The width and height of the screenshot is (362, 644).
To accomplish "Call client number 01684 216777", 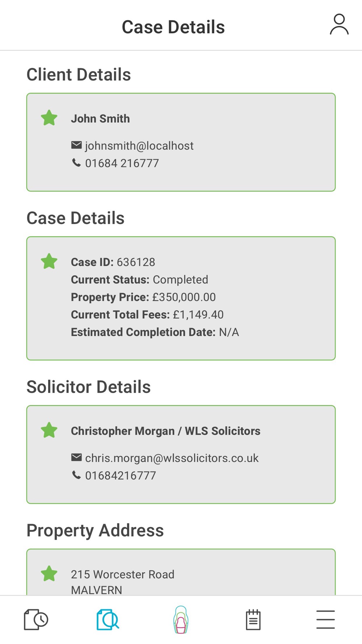I will (x=122, y=163).
